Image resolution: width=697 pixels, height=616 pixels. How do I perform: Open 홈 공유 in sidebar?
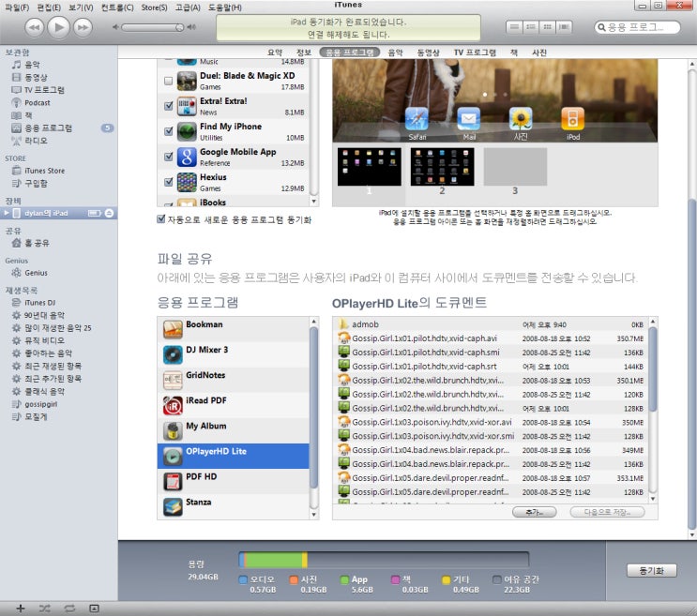click(x=37, y=243)
